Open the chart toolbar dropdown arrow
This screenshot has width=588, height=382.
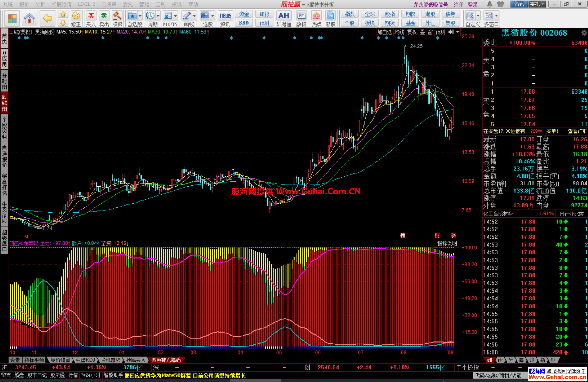458,32
